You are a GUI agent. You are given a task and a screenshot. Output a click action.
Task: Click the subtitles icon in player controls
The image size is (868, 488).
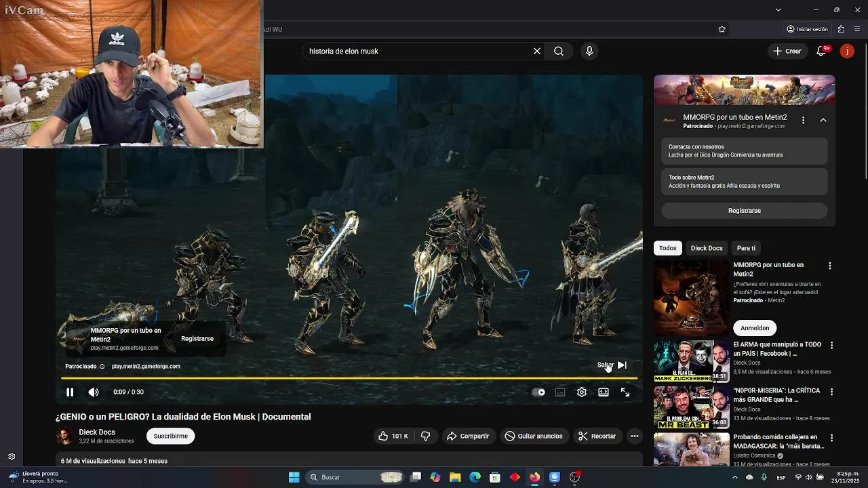(x=560, y=392)
